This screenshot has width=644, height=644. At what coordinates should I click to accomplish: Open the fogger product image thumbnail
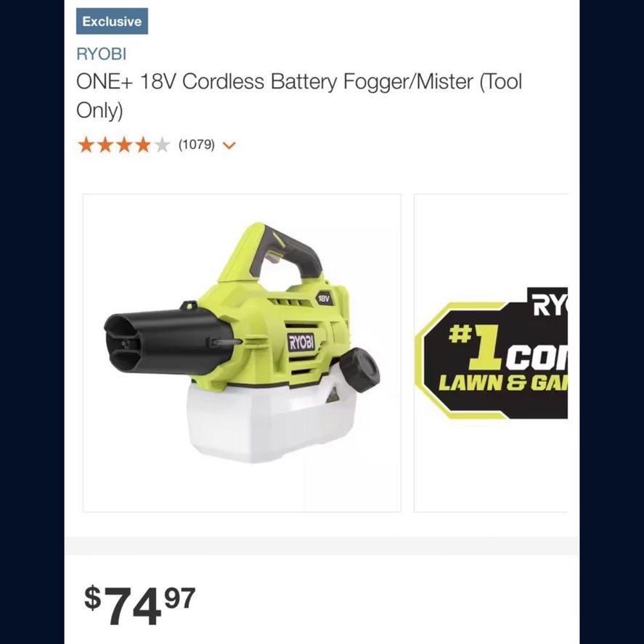pos(242,353)
